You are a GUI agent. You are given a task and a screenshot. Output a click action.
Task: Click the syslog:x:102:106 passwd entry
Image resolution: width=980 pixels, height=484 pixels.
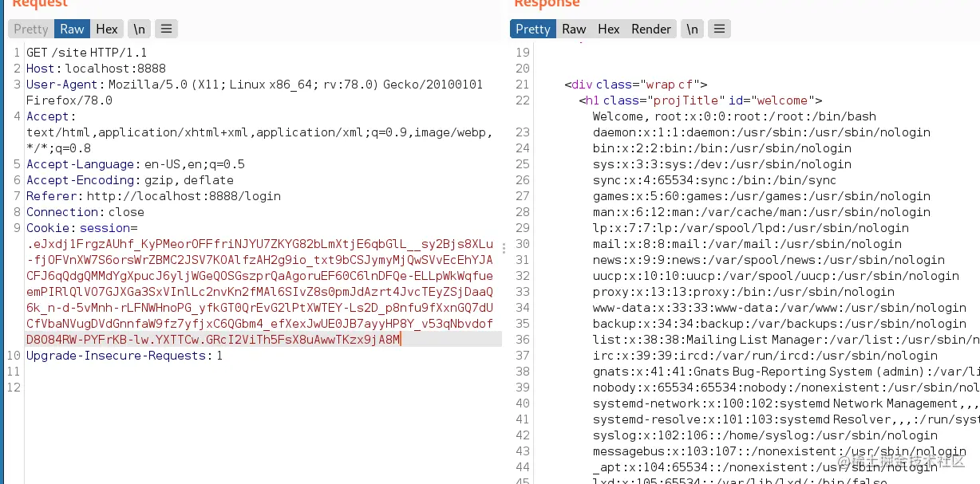coord(765,435)
